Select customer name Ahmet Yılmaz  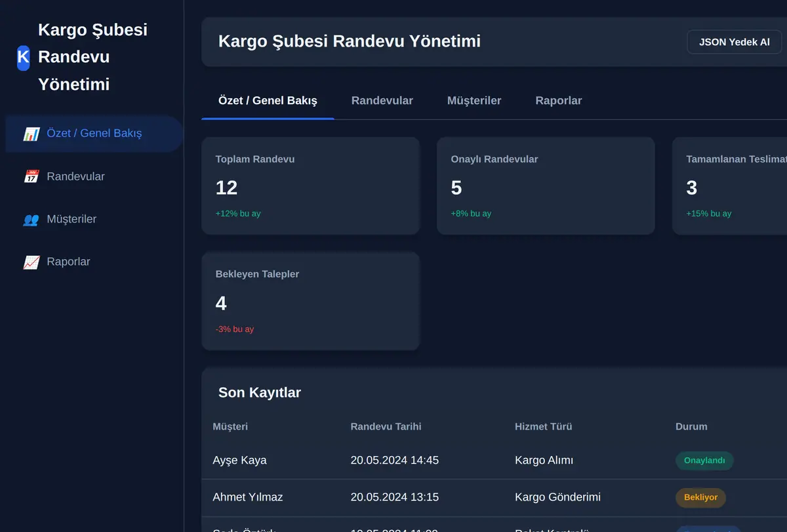[248, 497]
